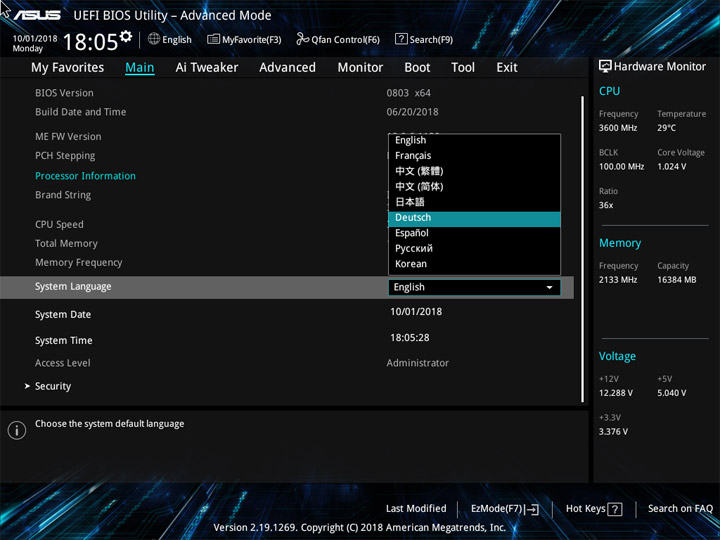Viewport: 720px width, 540px height.
Task: Click Last Modified
Action: [x=416, y=508]
